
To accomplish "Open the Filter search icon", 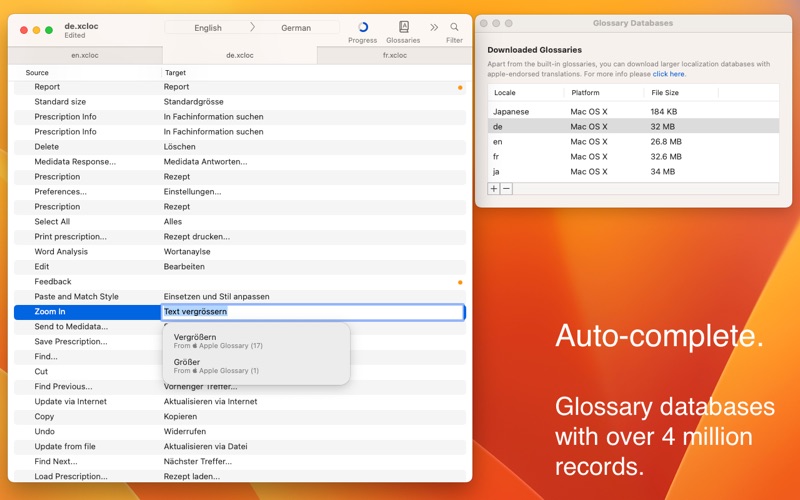I will (454, 27).
